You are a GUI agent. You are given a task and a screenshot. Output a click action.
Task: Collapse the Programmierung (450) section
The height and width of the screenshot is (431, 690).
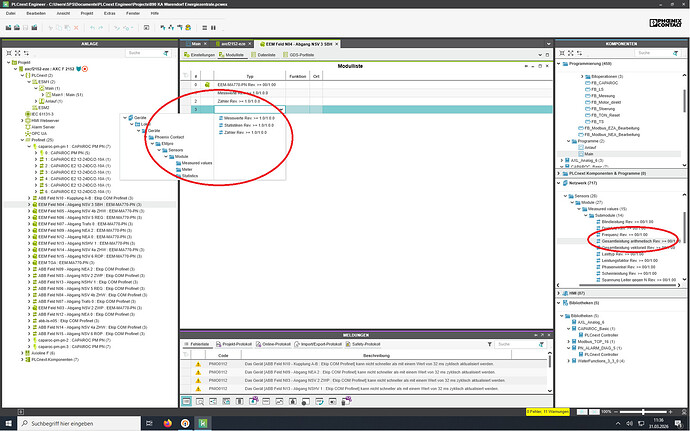560,62
